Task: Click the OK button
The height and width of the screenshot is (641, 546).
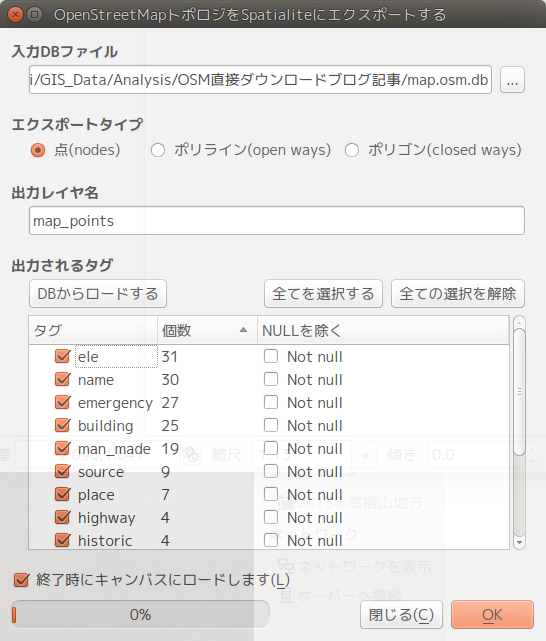Action: click(x=492, y=614)
